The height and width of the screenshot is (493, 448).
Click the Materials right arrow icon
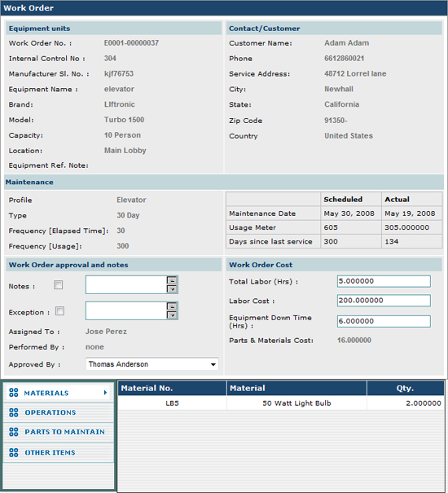[x=105, y=393]
